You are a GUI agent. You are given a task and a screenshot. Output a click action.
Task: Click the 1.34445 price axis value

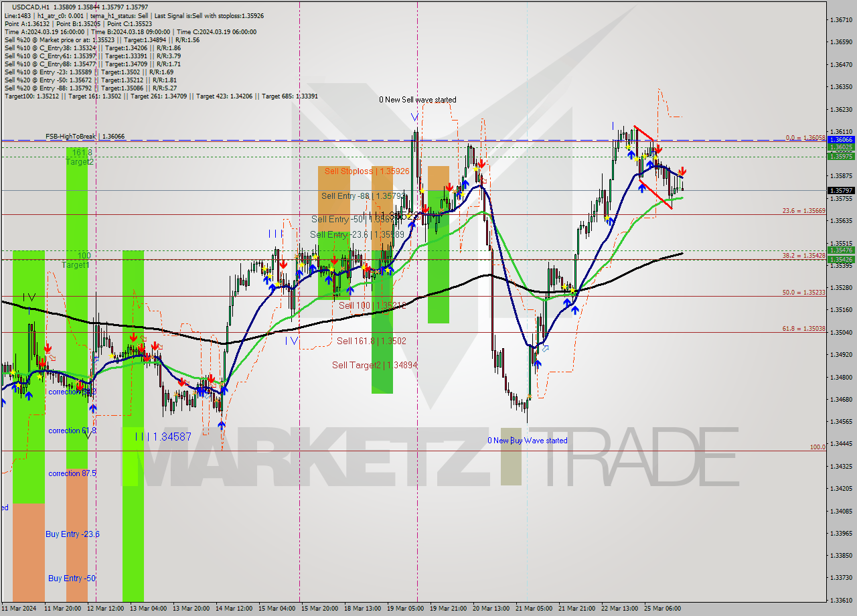coord(841,443)
